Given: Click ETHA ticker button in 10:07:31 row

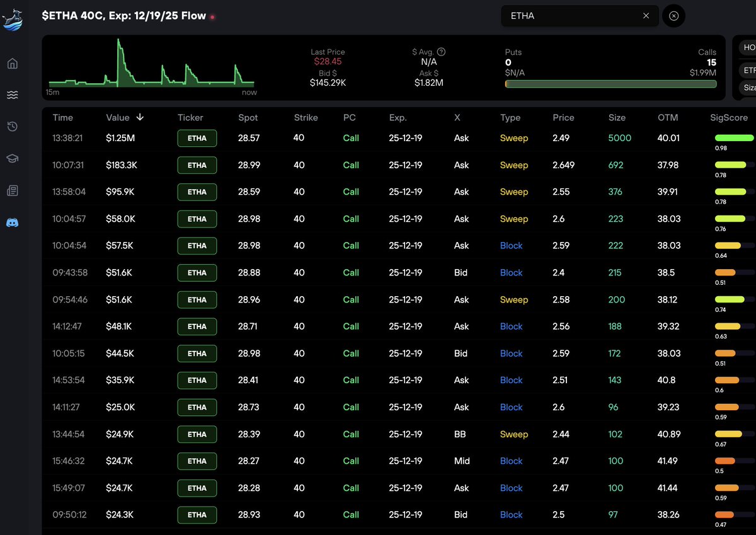Looking at the screenshot, I should [x=197, y=165].
